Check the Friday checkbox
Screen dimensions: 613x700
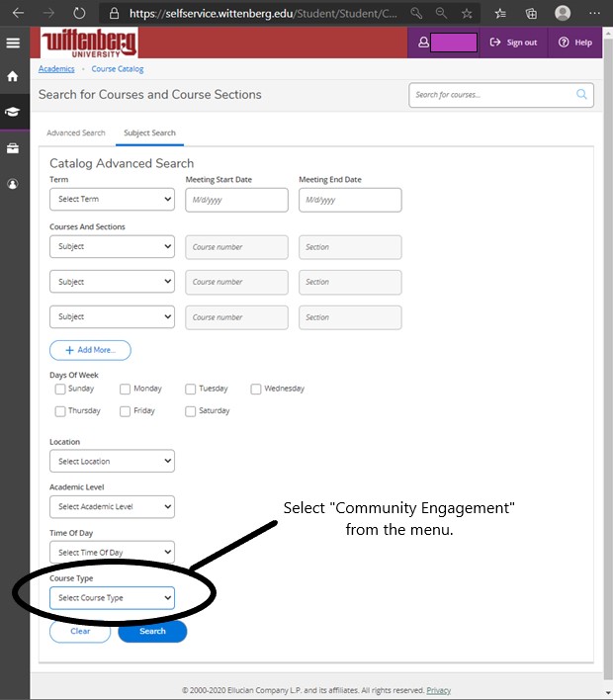tap(125, 411)
